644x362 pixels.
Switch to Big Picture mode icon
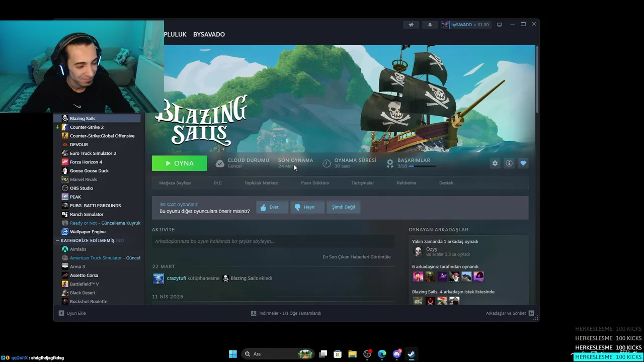point(499,24)
